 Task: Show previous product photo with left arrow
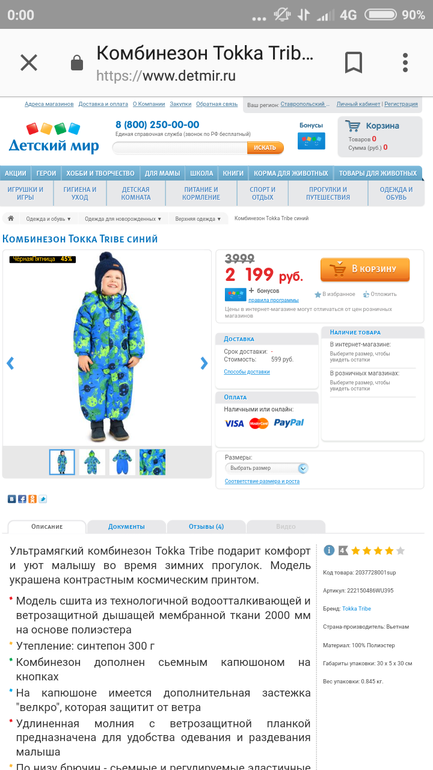10,363
